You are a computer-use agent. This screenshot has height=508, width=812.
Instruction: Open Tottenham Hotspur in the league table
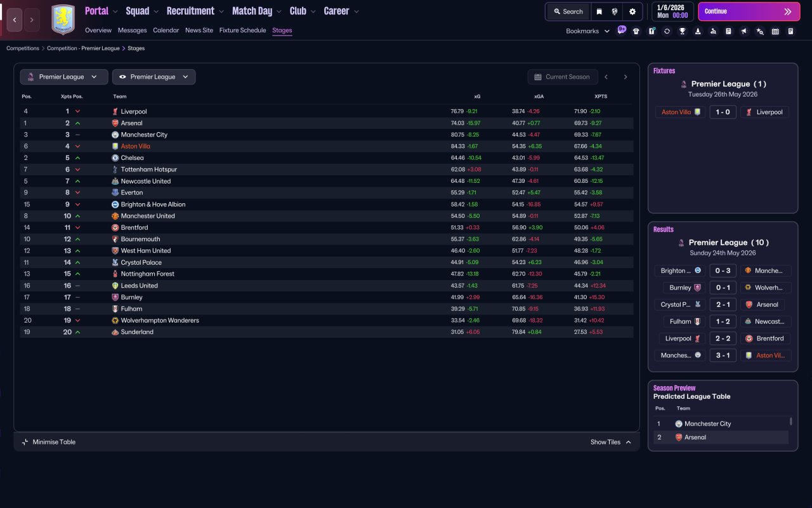pyautogui.click(x=149, y=170)
